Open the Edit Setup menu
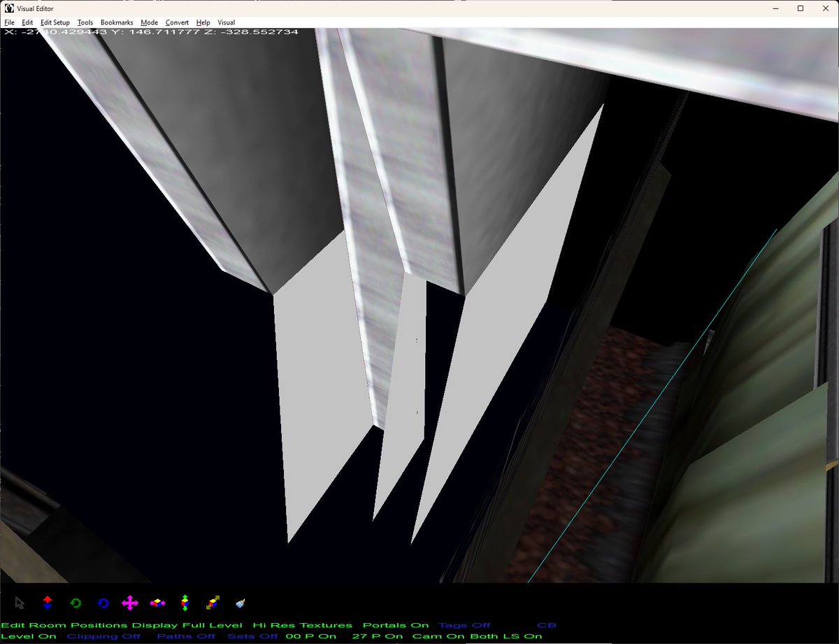The image size is (839, 644). [x=55, y=22]
